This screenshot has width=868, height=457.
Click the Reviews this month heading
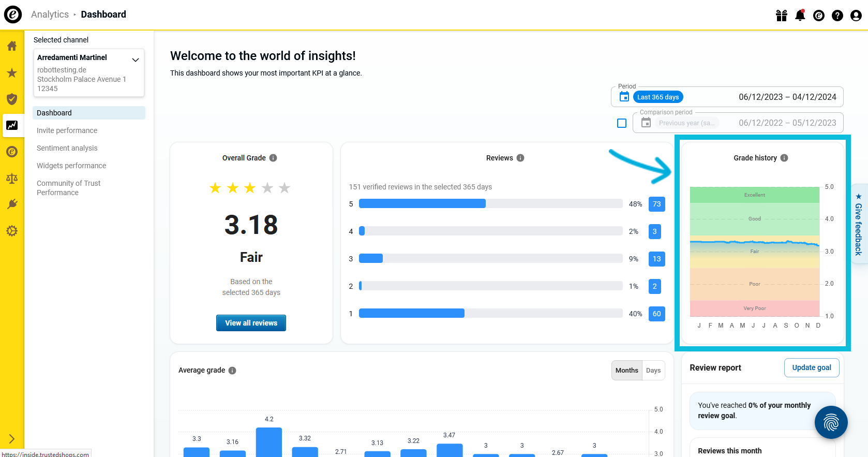[729, 451]
